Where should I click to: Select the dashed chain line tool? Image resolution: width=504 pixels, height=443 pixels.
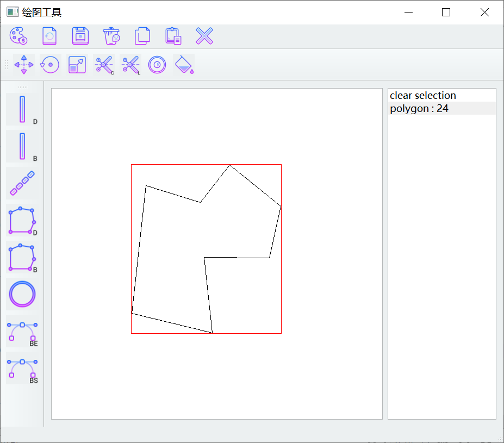[x=22, y=183]
